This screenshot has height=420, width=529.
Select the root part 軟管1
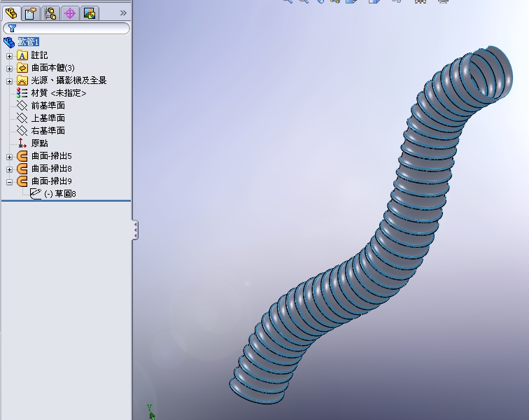coord(28,42)
